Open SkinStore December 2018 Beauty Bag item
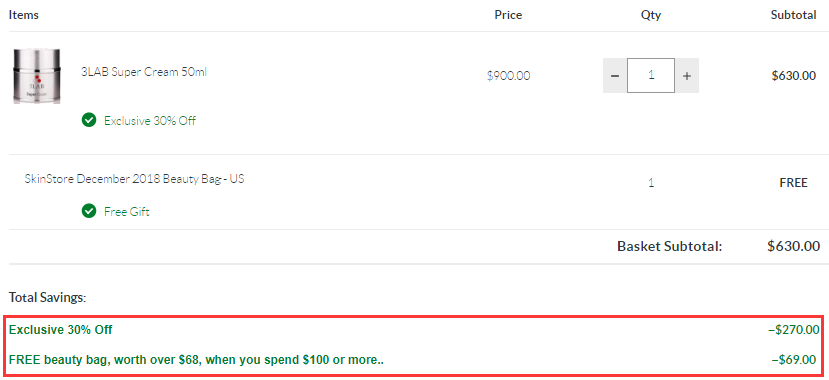Viewport: 829px width, 380px height. (134, 179)
